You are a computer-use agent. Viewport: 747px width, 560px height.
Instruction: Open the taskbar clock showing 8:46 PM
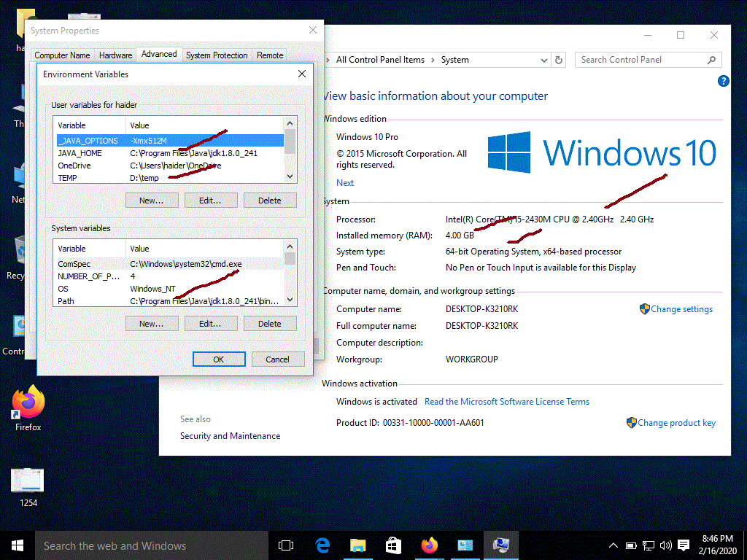coord(718,545)
